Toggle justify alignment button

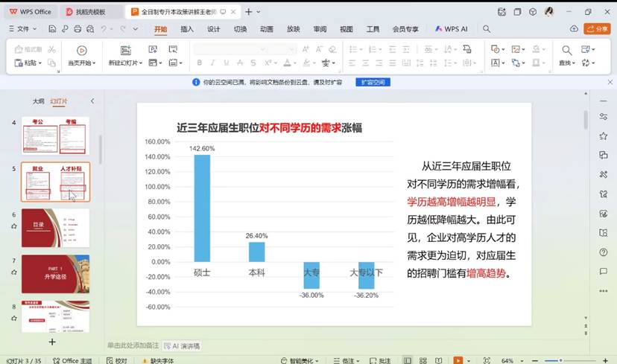tap(392, 63)
